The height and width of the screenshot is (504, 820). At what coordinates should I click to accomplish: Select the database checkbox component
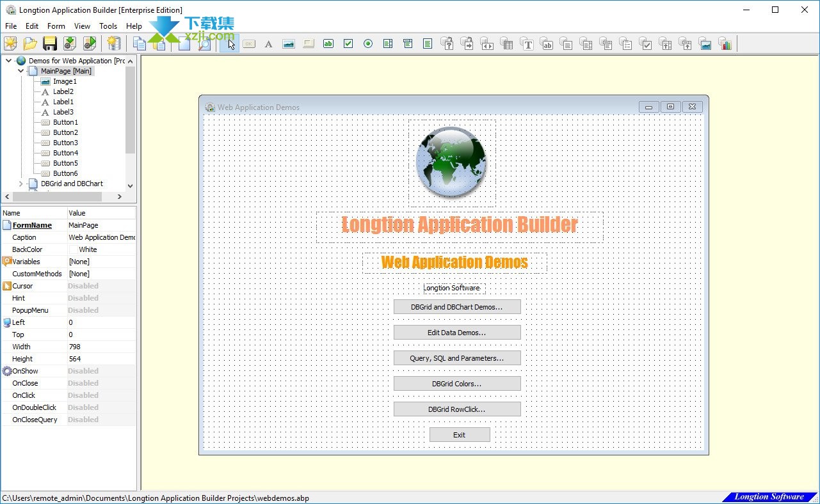pyautogui.click(x=646, y=43)
